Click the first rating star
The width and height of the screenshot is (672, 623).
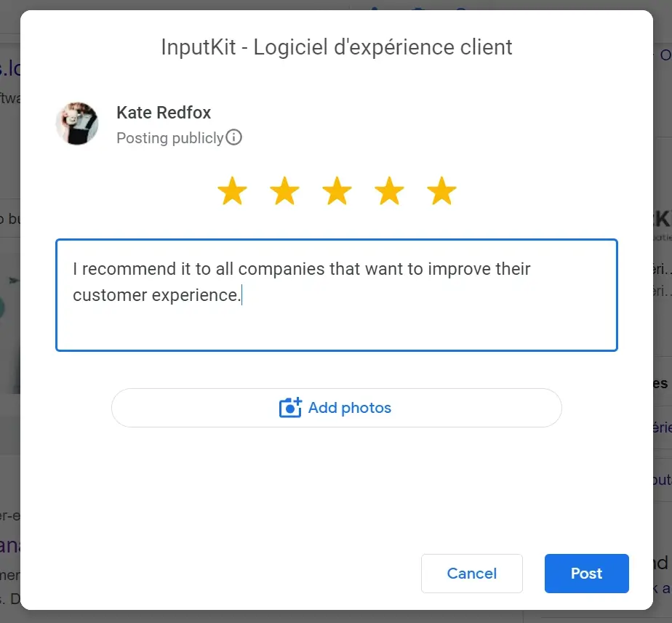click(232, 191)
